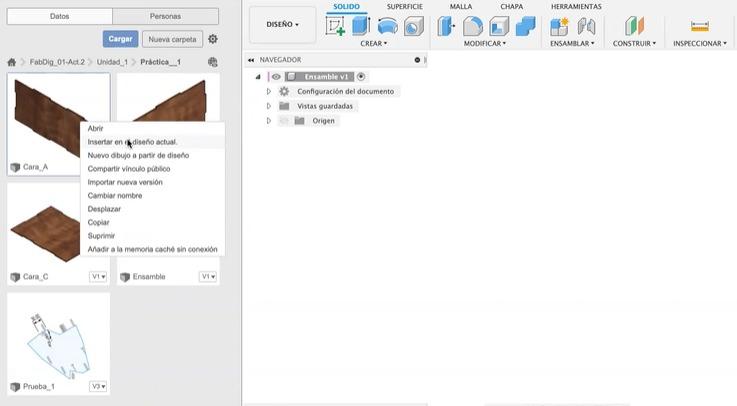
Task: Select the Extrude tool in Crear
Action: 361,26
